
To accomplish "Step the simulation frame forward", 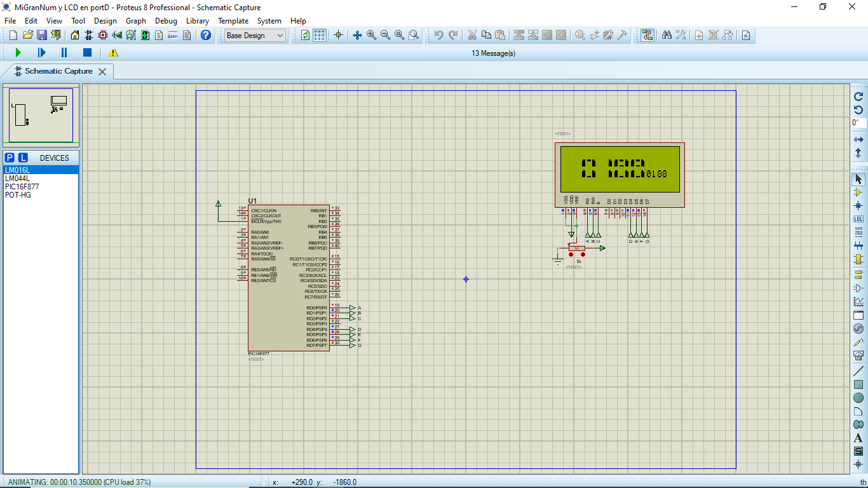I will point(41,53).
